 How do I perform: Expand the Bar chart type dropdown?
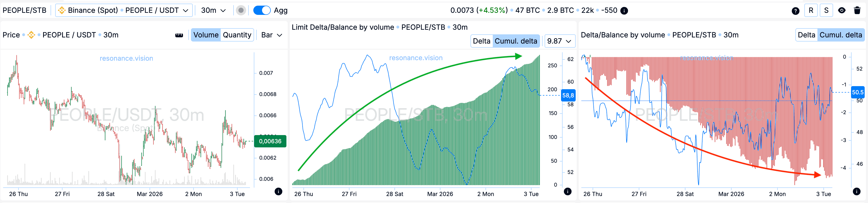coord(272,35)
